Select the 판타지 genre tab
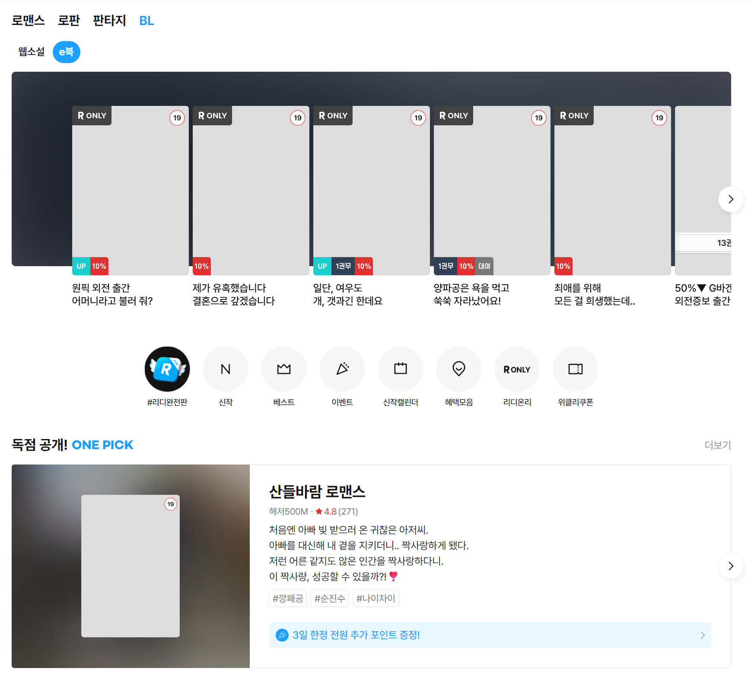The width and height of the screenshot is (748, 700). pyautogui.click(x=109, y=21)
